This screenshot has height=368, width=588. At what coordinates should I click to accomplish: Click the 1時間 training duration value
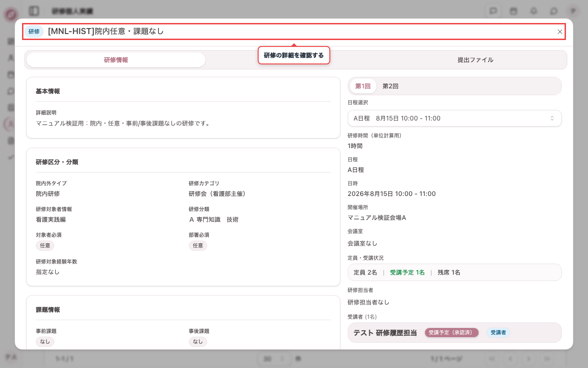tap(355, 146)
